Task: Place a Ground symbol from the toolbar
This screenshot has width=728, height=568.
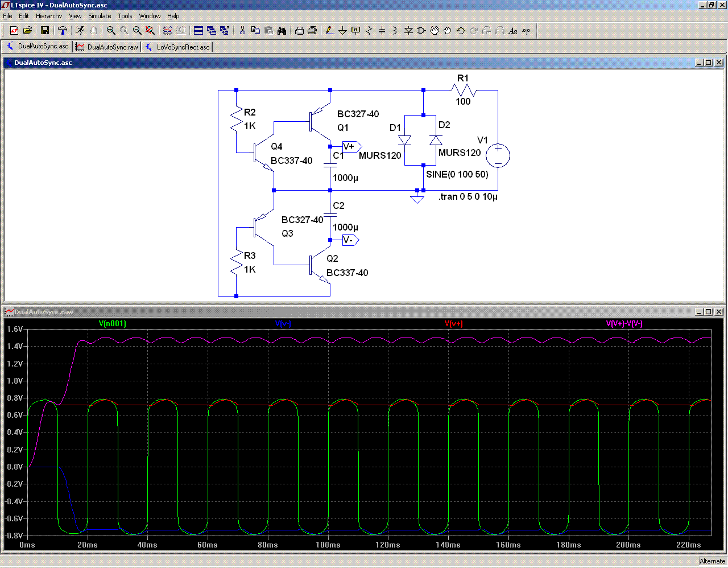Action: pyautogui.click(x=342, y=31)
